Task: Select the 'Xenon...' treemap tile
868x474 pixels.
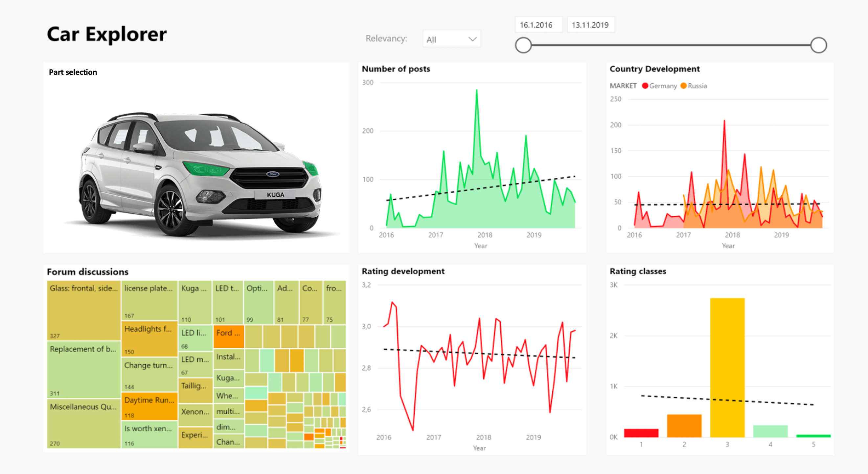Action: 195,415
